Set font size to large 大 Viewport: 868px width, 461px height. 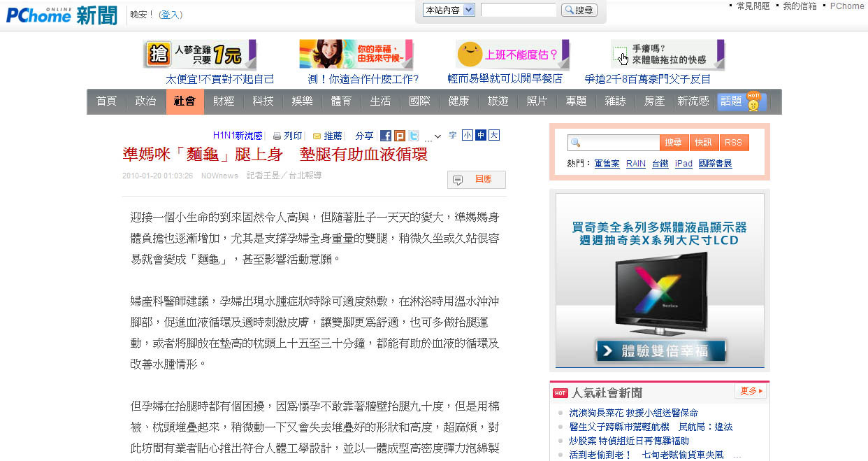pos(494,136)
